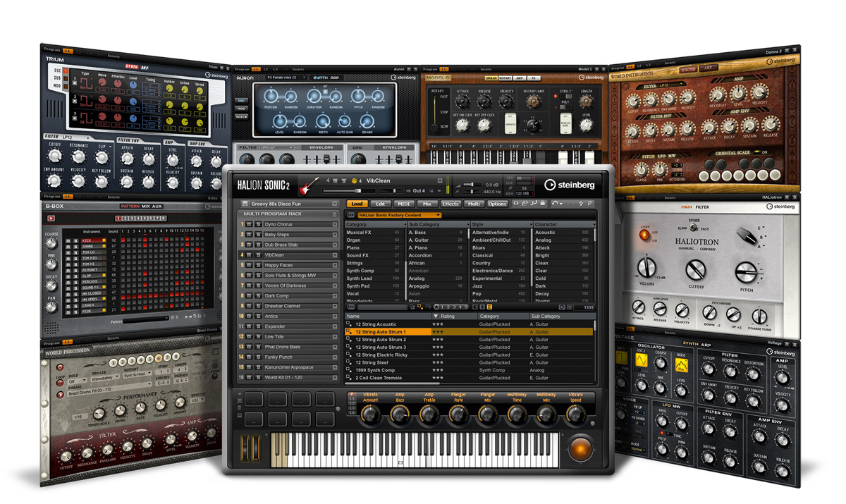Click the undo arrow in the toolbar
Image resolution: width=846 pixels, height=504 pixels.
click(556, 203)
